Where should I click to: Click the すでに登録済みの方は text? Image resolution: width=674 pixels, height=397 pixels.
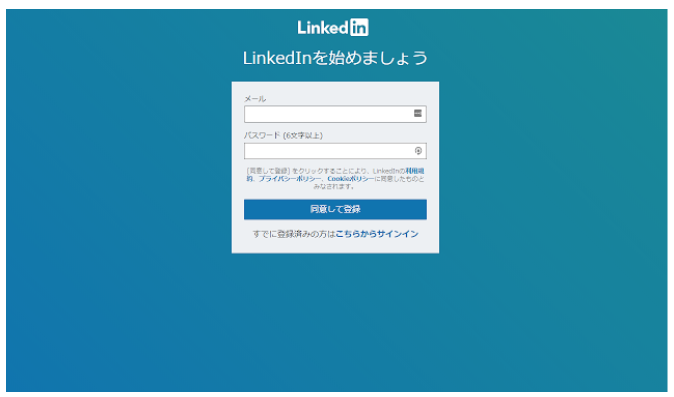[294, 234]
